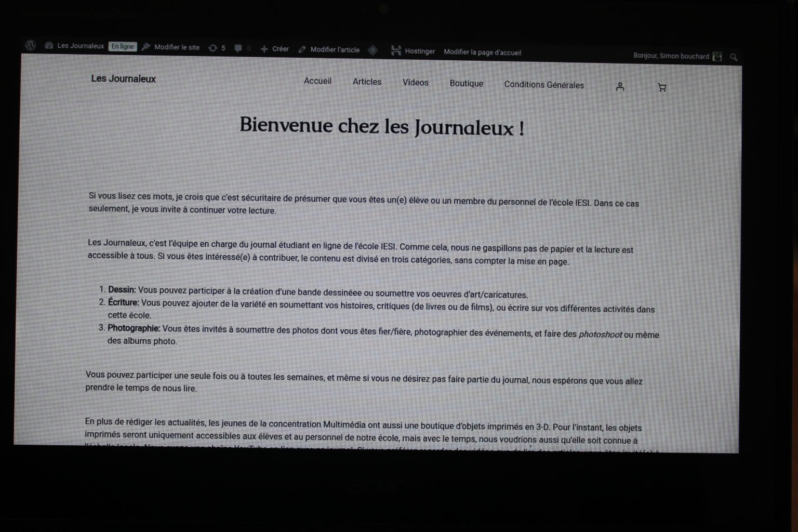This screenshot has width=798, height=532.
Task: Click Modifier le site
Action: click(170, 47)
